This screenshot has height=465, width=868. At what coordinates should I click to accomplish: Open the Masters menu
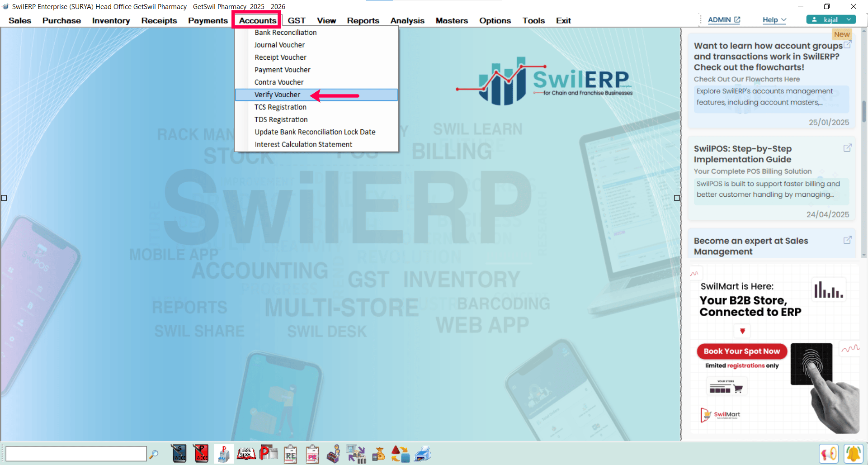452,21
